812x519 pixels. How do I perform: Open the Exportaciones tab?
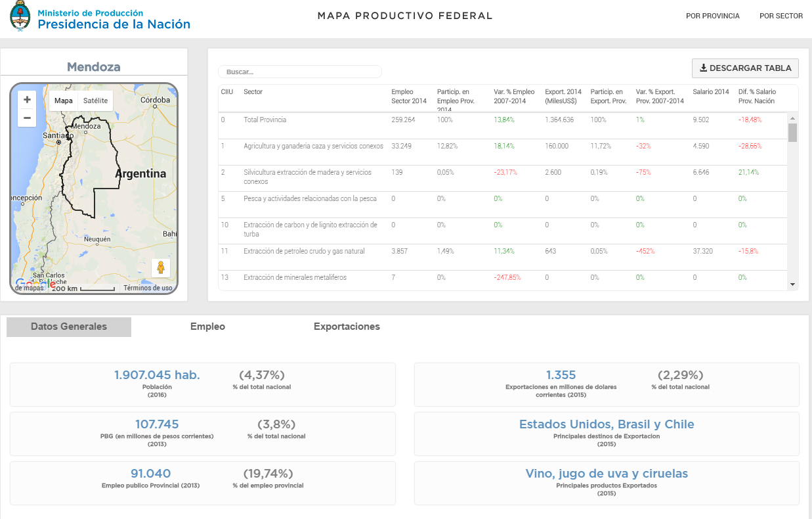click(x=347, y=327)
